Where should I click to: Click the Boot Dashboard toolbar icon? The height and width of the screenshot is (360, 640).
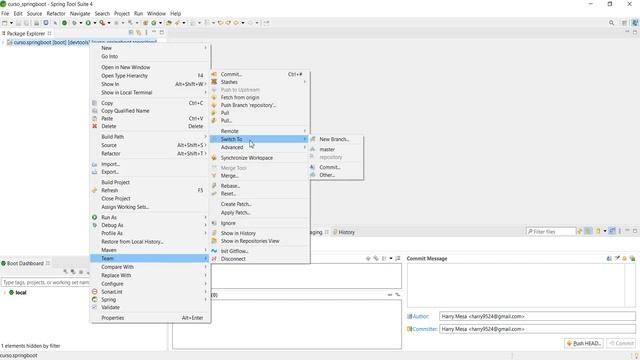point(64,23)
